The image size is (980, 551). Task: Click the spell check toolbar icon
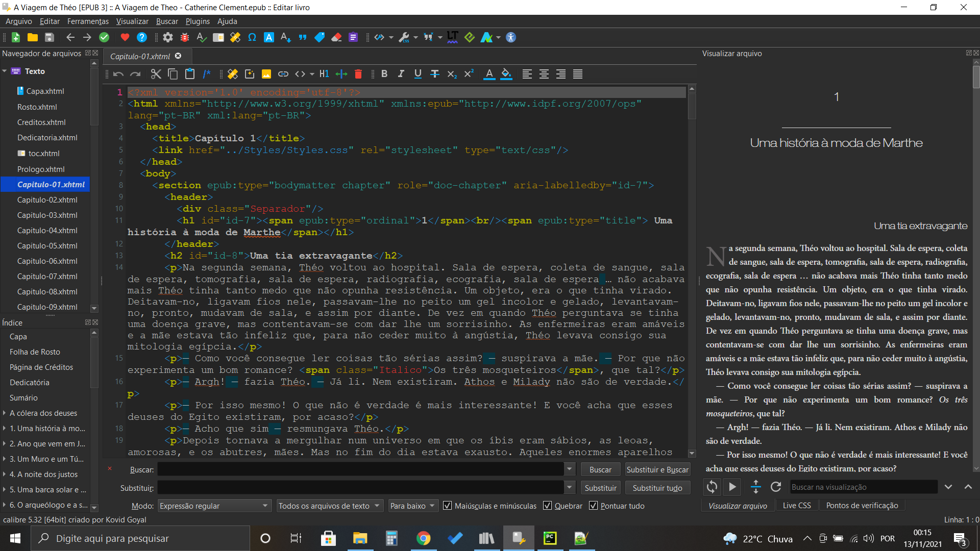pos(202,37)
